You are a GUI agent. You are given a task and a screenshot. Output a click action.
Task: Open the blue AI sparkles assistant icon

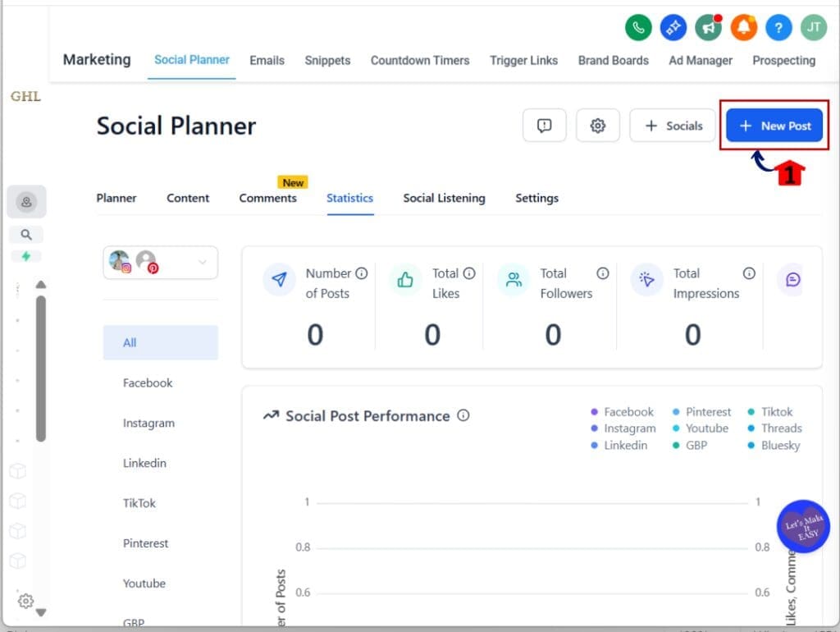coord(673,27)
